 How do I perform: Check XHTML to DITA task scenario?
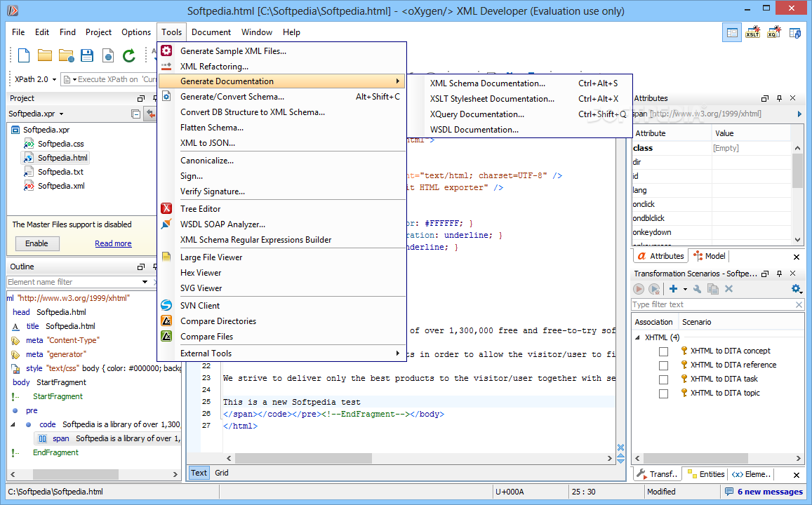663,379
